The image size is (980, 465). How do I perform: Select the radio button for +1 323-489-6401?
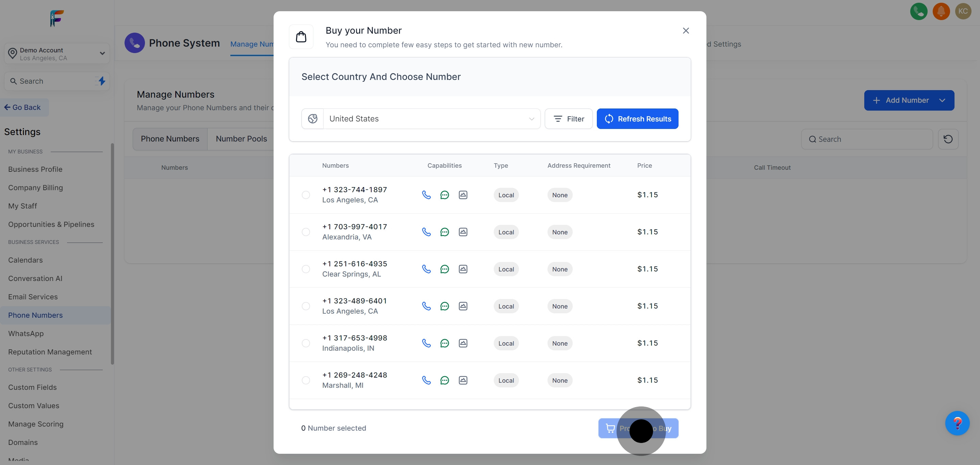point(306,306)
